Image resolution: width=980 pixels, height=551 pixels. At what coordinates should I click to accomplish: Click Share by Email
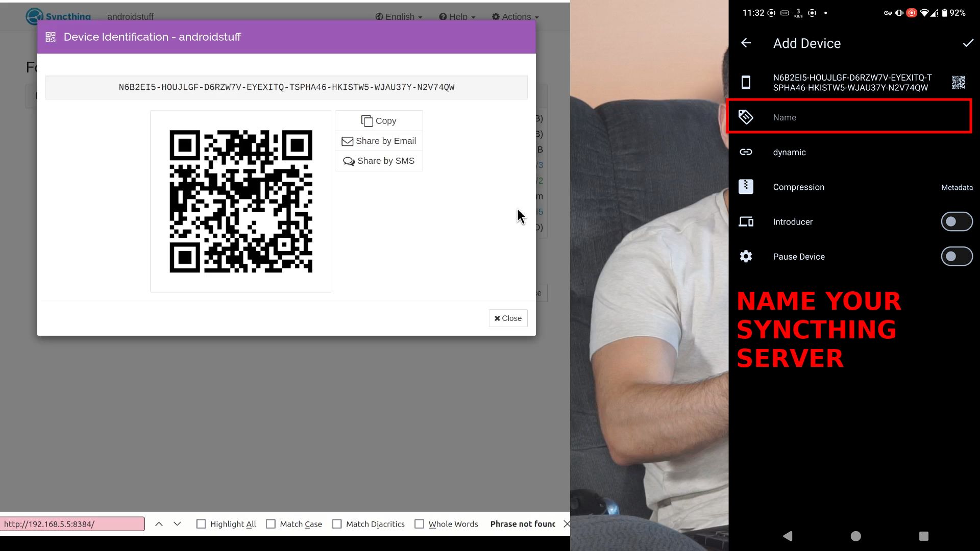[379, 141]
